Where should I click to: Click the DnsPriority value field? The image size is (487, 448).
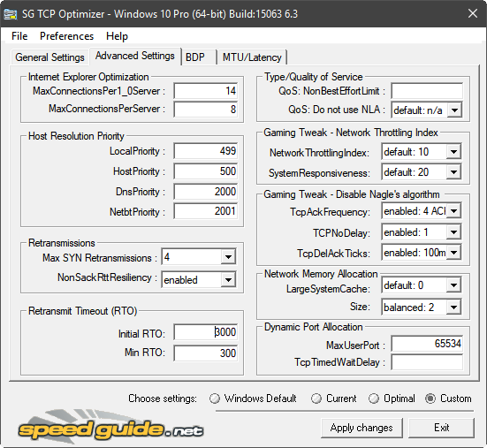point(206,192)
